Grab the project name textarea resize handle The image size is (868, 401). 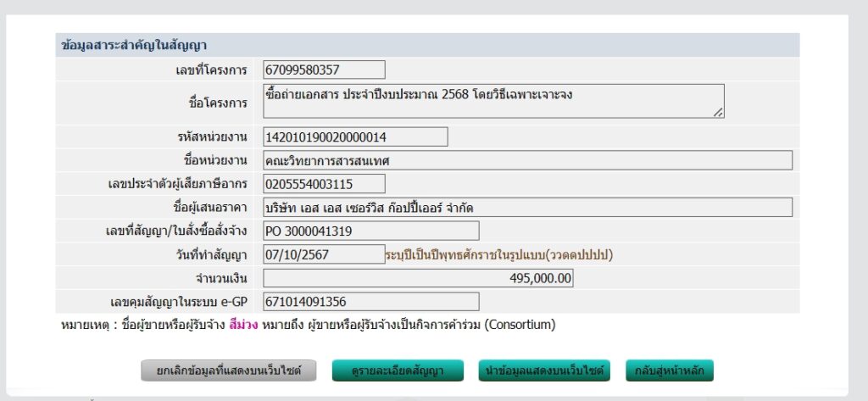pyautogui.click(x=718, y=112)
